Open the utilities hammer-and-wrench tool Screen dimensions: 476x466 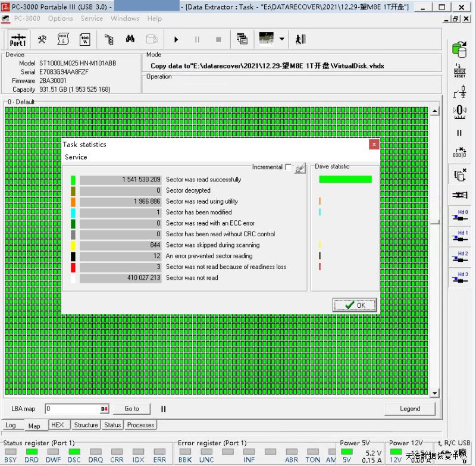[42, 39]
